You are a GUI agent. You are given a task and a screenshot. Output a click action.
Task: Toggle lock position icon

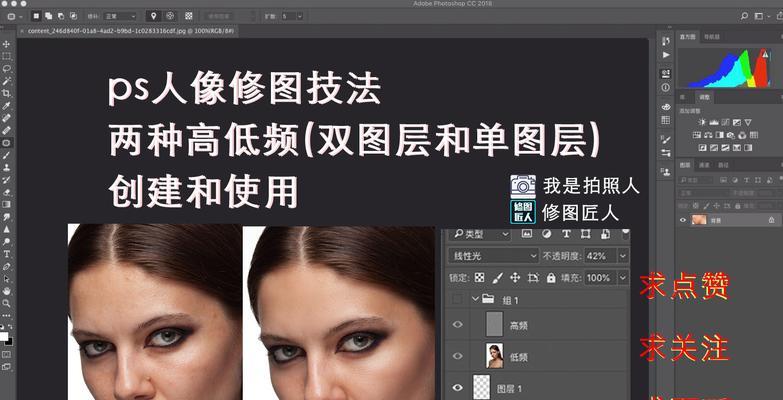pyautogui.click(x=717, y=206)
